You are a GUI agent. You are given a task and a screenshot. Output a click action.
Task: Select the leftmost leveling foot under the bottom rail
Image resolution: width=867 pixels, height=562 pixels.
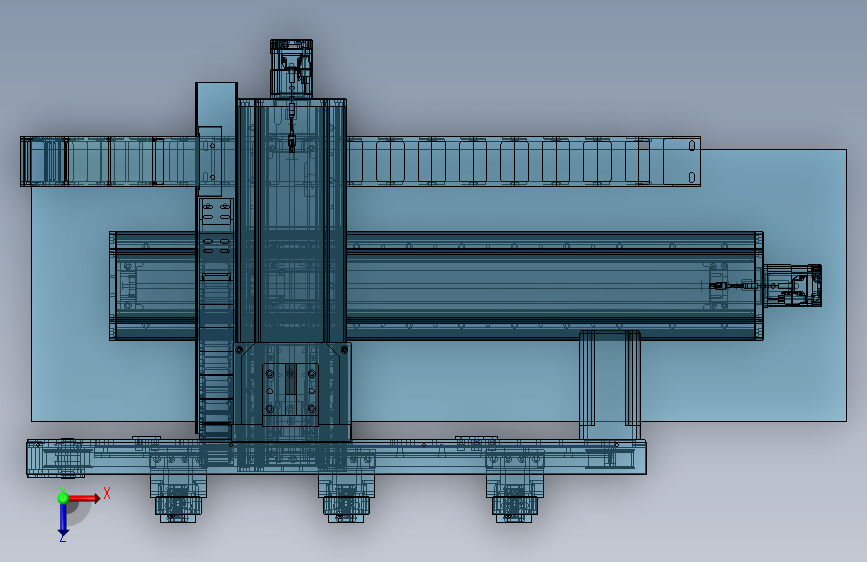tap(177, 498)
